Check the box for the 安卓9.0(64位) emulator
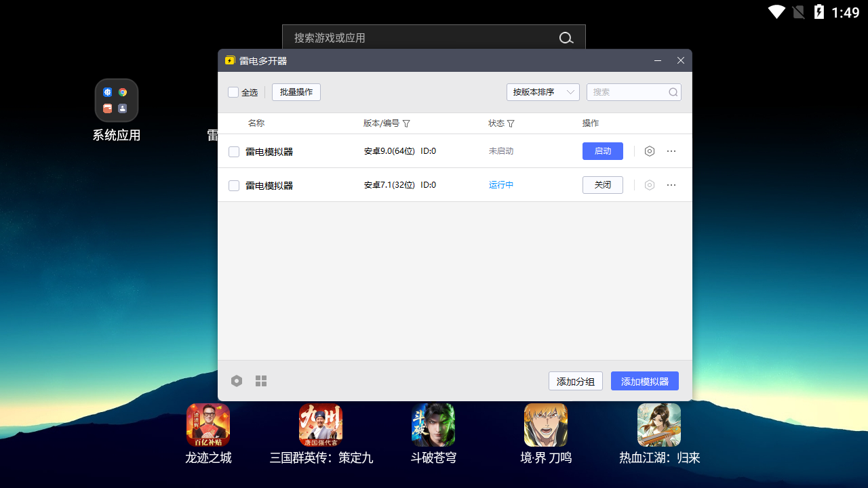 234,152
